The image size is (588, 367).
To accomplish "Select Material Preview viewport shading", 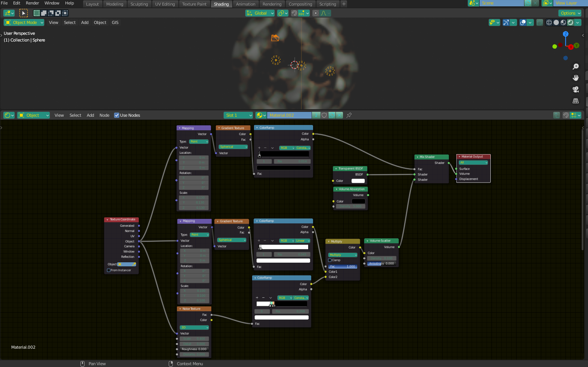I will (x=563, y=22).
